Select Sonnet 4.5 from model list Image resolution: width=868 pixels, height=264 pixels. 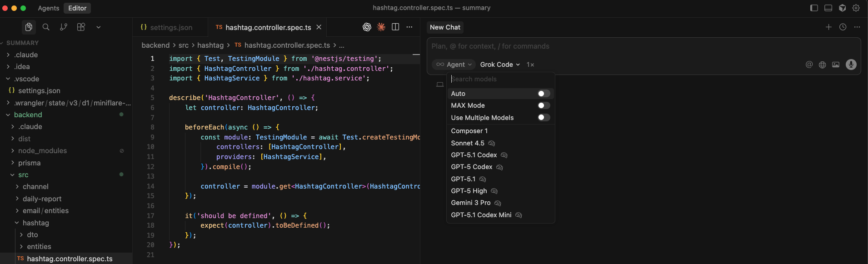click(468, 143)
